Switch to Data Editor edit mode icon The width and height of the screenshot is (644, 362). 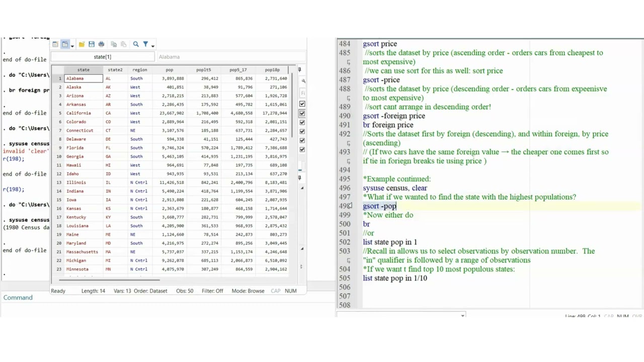point(55,44)
